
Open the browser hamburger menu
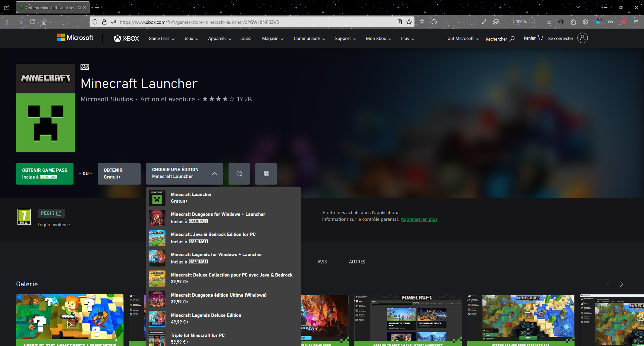click(636, 22)
